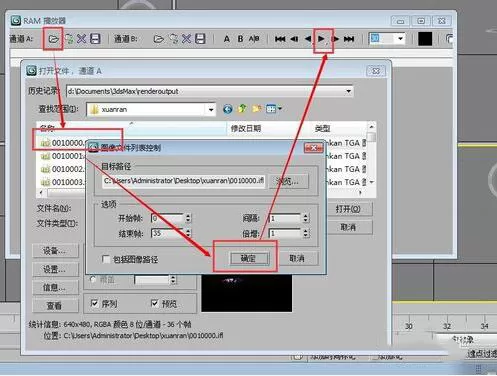Sort files by 类型 column

[x=323, y=128]
